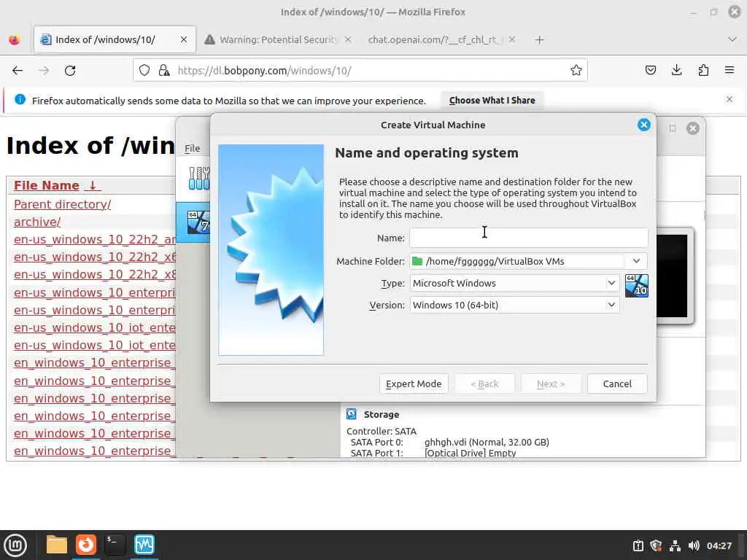Click the info icon in the notification bar
Screen dimensions: 747x560
[x=20, y=99]
